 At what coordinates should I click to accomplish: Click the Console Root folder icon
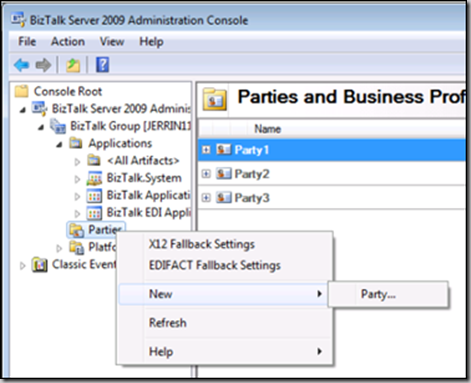(x=22, y=91)
